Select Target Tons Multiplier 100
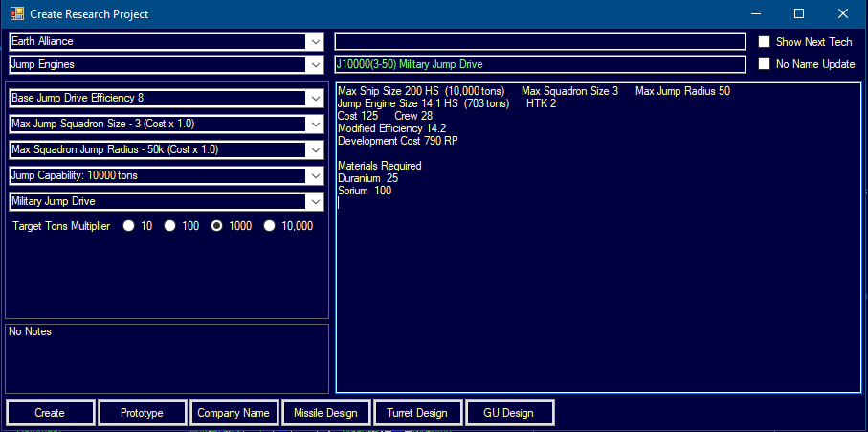Viewport: 868px width, 432px height. click(x=170, y=226)
